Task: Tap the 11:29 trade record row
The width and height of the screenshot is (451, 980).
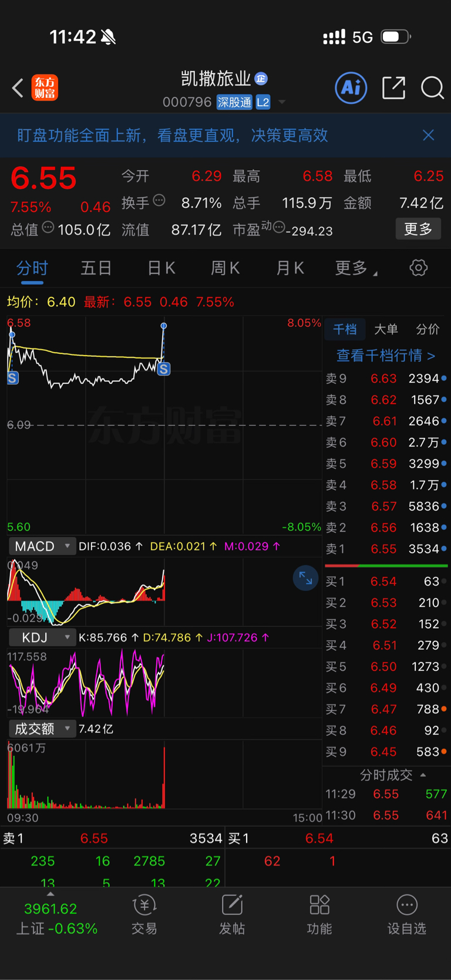Action: coord(386,794)
